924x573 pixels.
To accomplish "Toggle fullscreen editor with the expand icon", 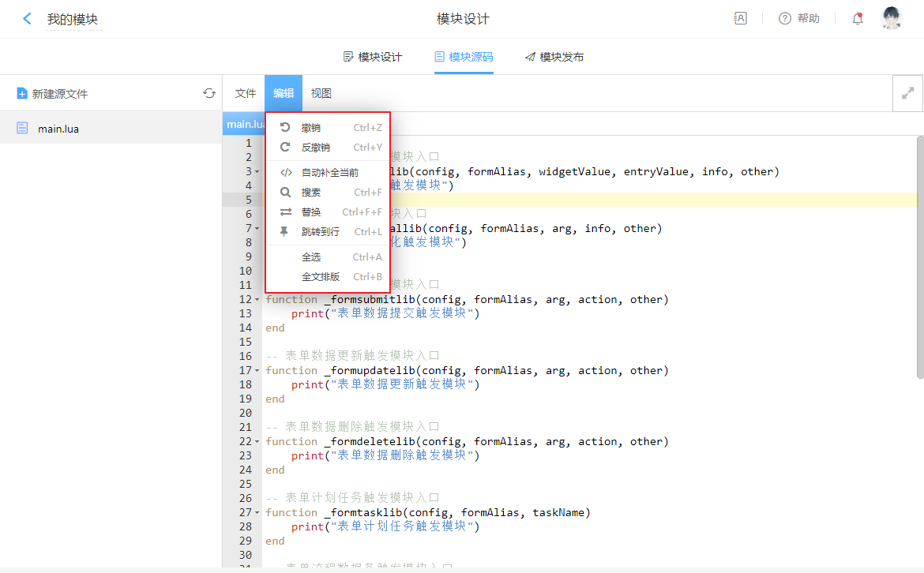I will (907, 93).
